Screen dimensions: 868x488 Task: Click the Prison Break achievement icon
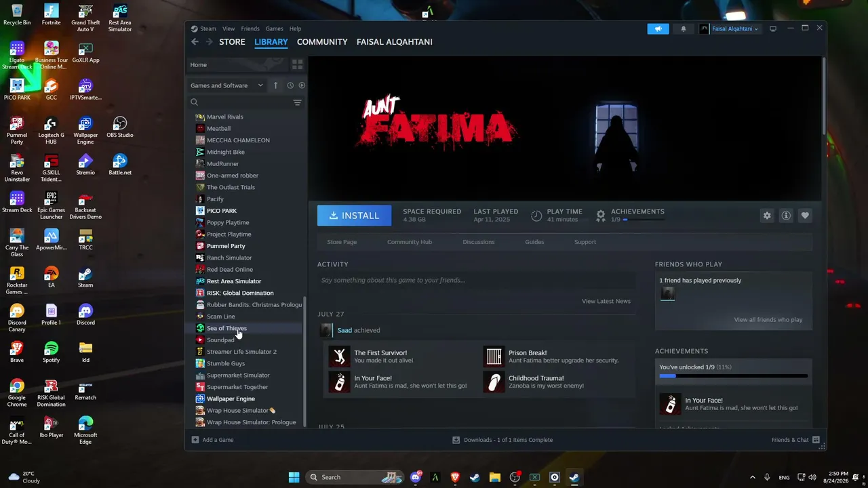(x=494, y=357)
